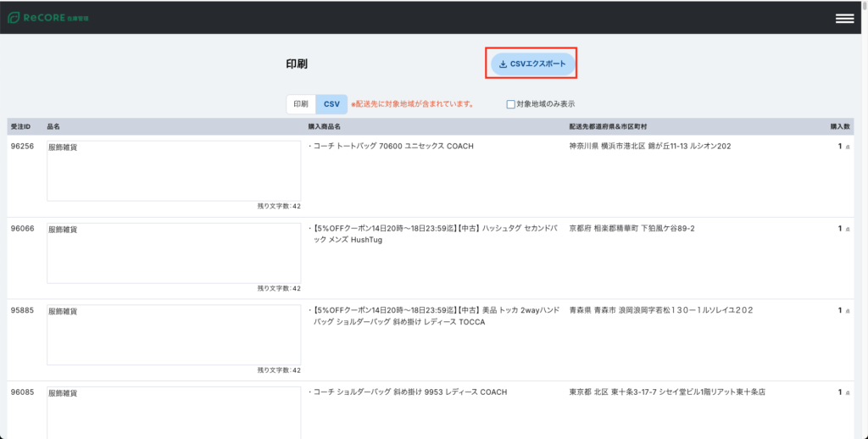This screenshot has height=439, width=868.
Task: Click the 東京都 北区 東十条 address
Action: [667, 392]
